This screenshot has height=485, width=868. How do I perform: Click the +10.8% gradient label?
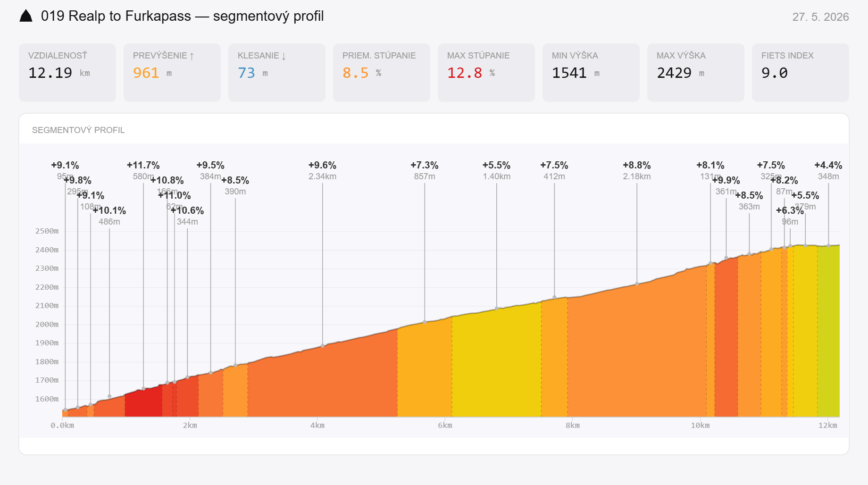pyautogui.click(x=167, y=180)
